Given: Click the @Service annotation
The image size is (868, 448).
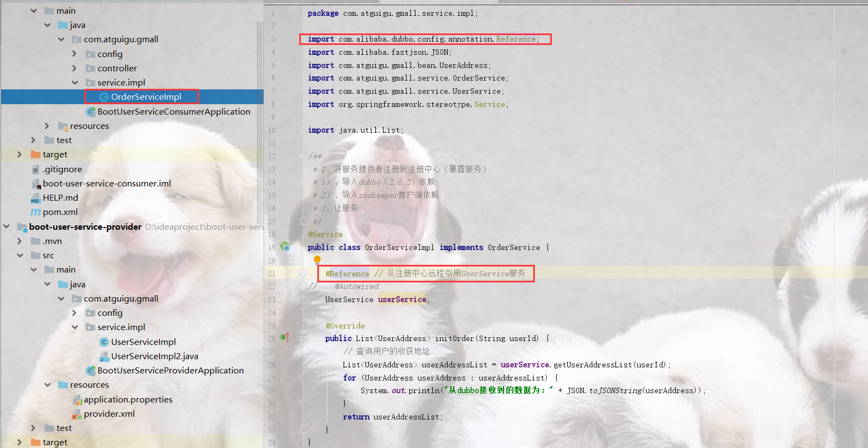Looking at the screenshot, I should point(325,234).
